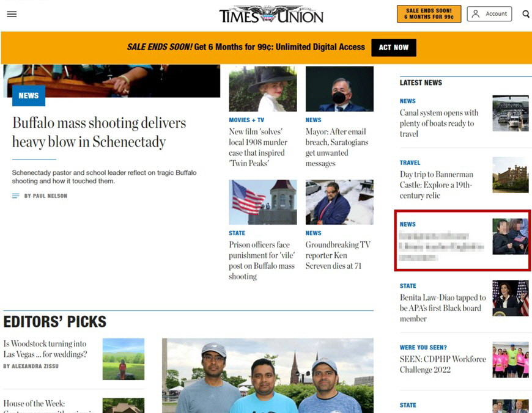Open the hamburger navigation menu

[12, 14]
